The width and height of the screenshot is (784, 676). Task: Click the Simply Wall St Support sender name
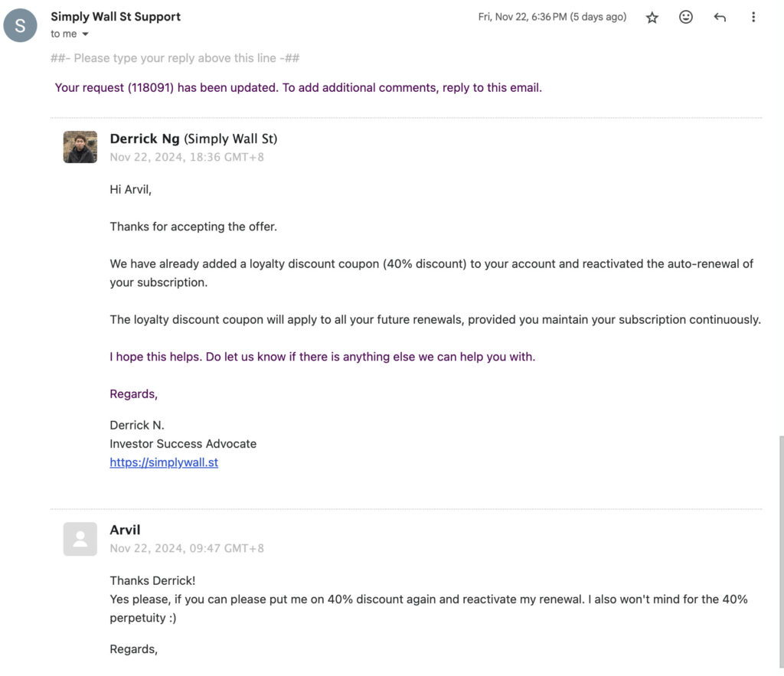116,16
